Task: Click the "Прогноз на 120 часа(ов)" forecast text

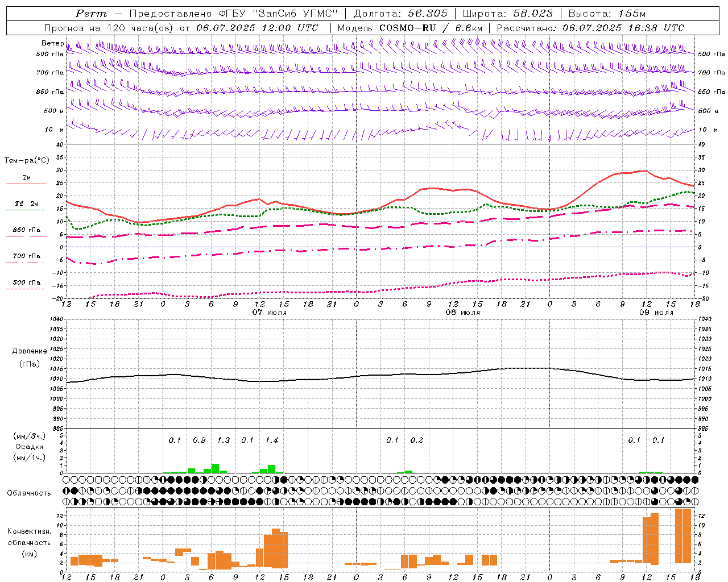Action: click(x=110, y=28)
